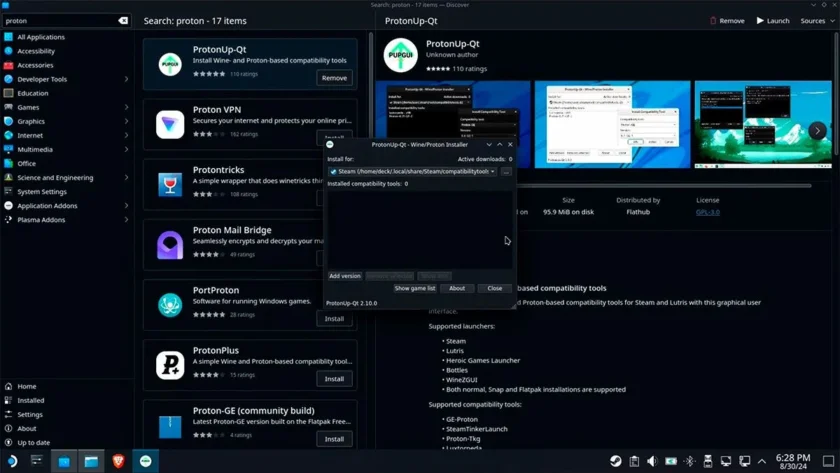Viewport: 840px width, 473px height.
Task: Open the clipboard tray icon
Action: coord(634,461)
